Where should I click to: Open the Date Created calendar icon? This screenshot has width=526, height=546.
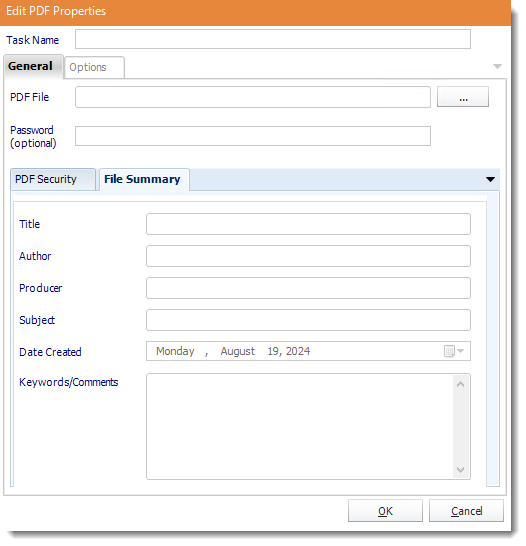pyautogui.click(x=449, y=351)
